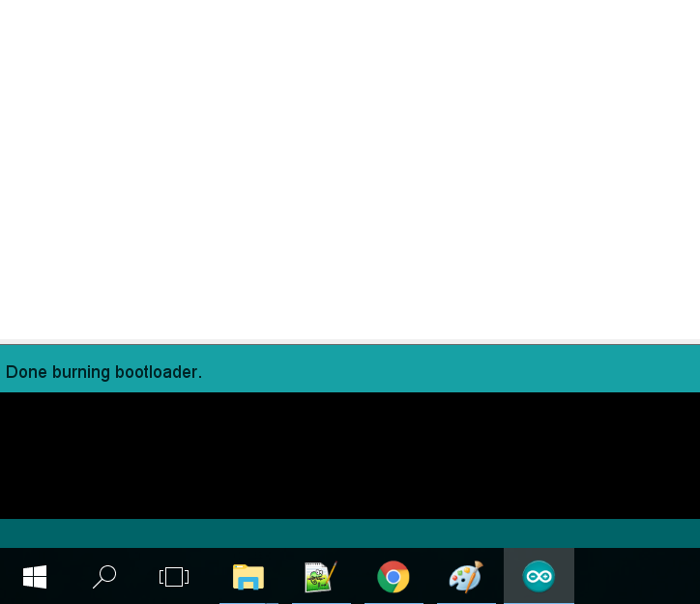
Task: Click the 'Done burning bootloader.' status message
Action: pos(103,372)
